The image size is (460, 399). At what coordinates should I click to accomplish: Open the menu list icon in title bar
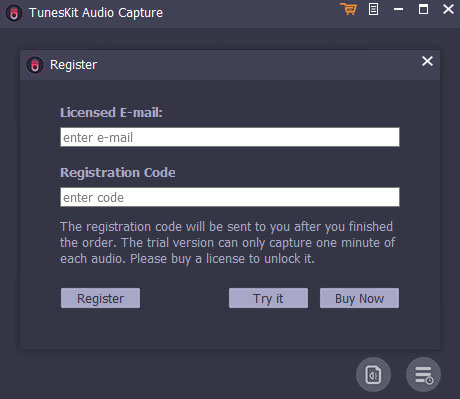click(x=373, y=9)
